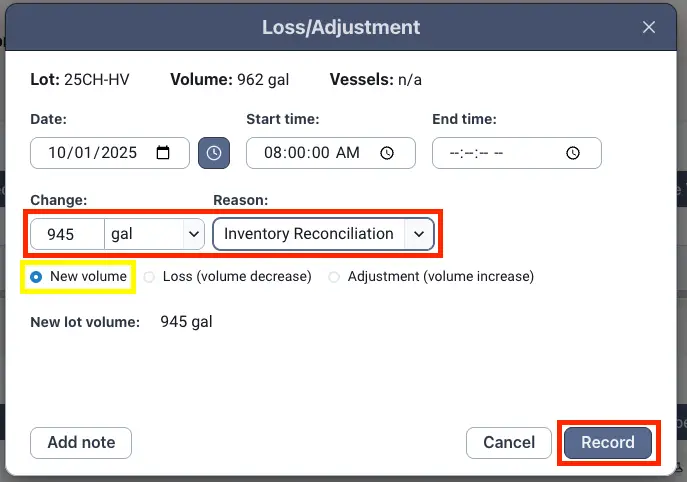Click the Record button
This screenshot has height=482, width=687.
tap(608, 443)
